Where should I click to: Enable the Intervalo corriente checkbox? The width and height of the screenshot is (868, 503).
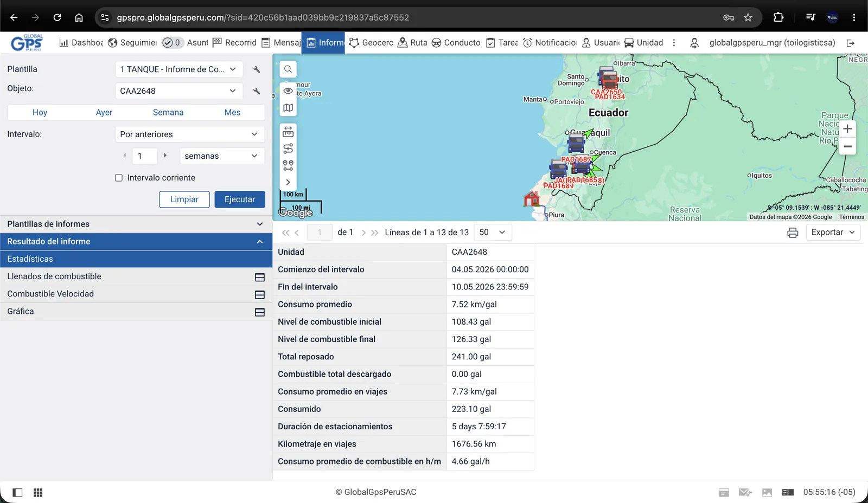point(119,178)
